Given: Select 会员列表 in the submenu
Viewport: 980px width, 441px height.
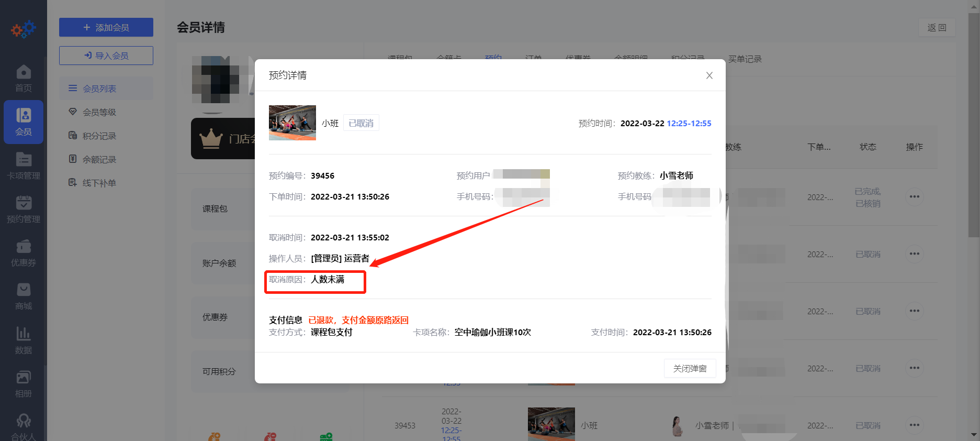Looking at the screenshot, I should click(x=99, y=89).
